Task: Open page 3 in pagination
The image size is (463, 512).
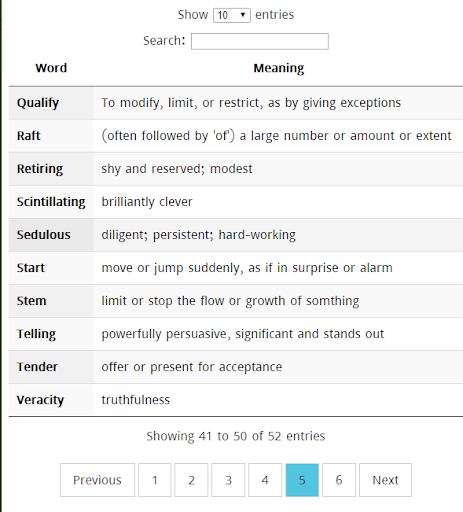Action: pos(228,480)
